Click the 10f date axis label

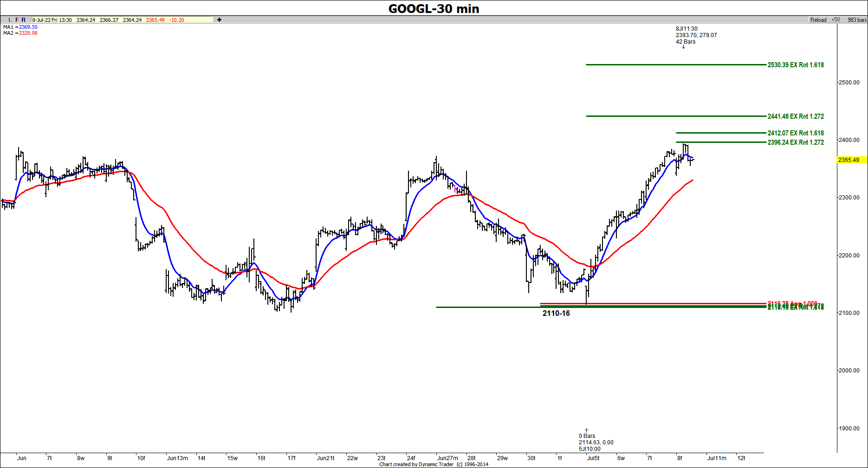pos(141,458)
